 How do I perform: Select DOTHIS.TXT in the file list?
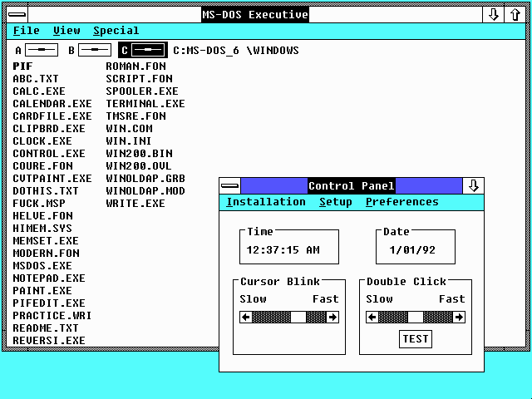(46, 191)
